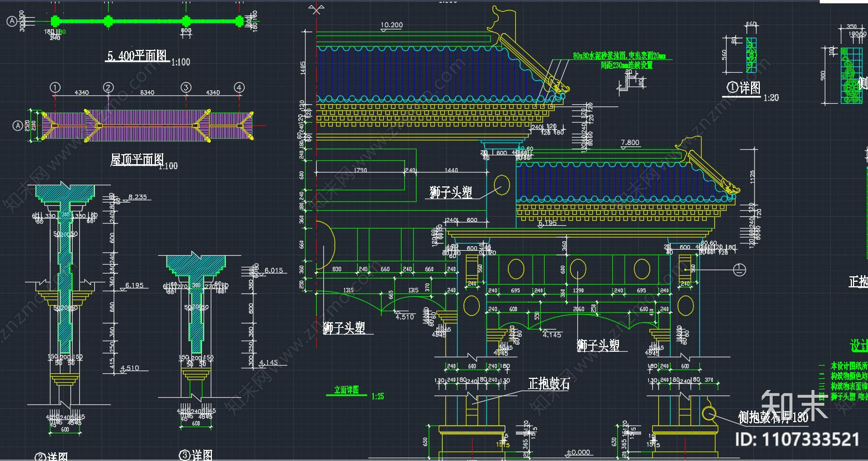
Task: Select the '1:25' scale text
Action: click(x=378, y=397)
